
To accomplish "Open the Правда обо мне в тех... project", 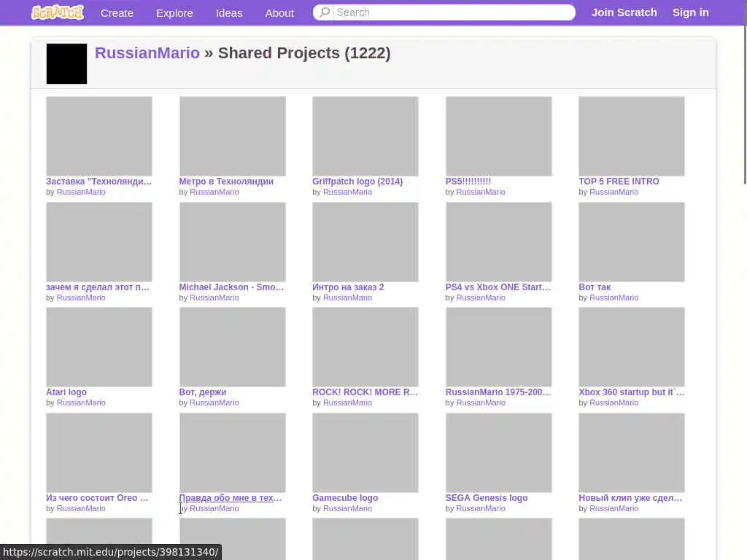I will pyautogui.click(x=231, y=497).
